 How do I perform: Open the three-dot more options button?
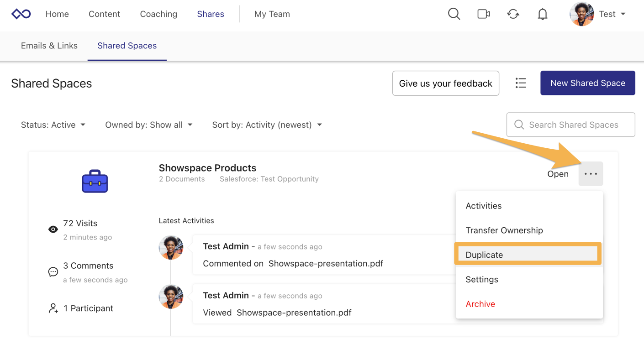(591, 174)
